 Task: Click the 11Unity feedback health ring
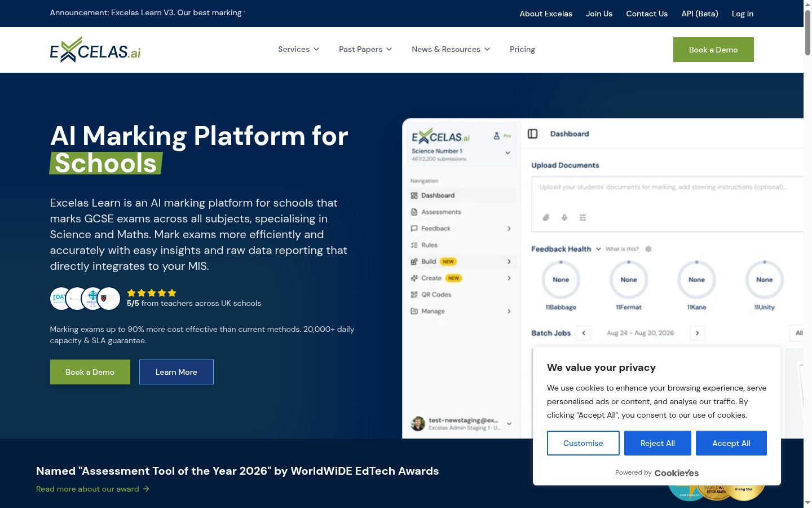tap(765, 279)
